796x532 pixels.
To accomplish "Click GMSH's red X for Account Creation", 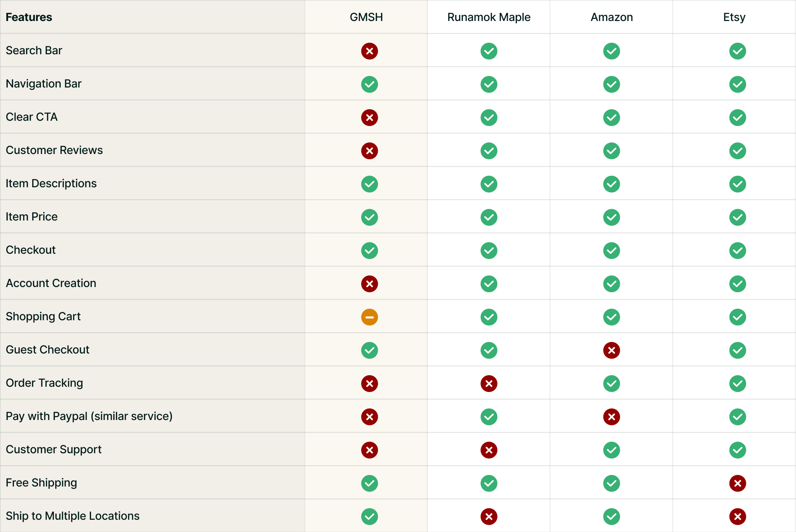I will click(369, 284).
